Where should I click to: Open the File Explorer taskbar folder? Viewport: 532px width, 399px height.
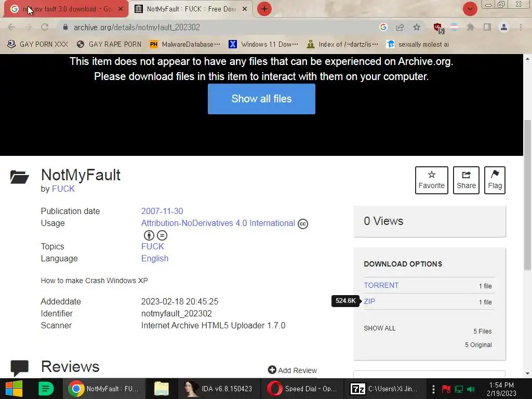pos(161,389)
